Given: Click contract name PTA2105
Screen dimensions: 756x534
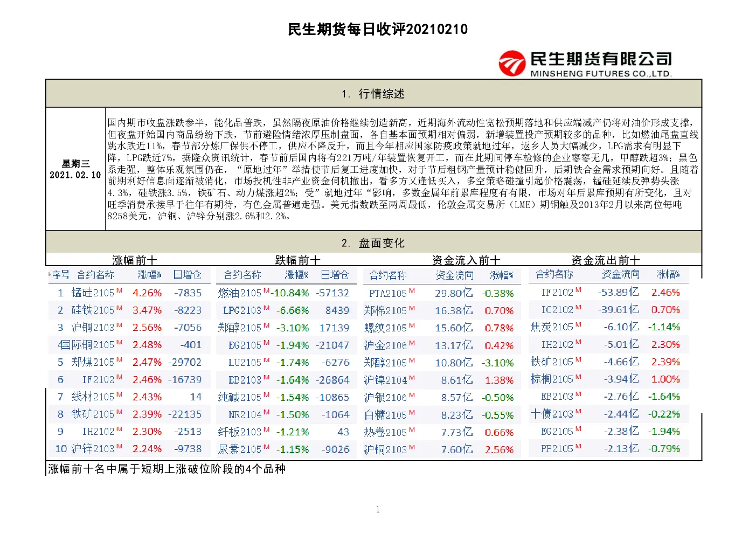Looking at the screenshot, I should [x=388, y=294].
